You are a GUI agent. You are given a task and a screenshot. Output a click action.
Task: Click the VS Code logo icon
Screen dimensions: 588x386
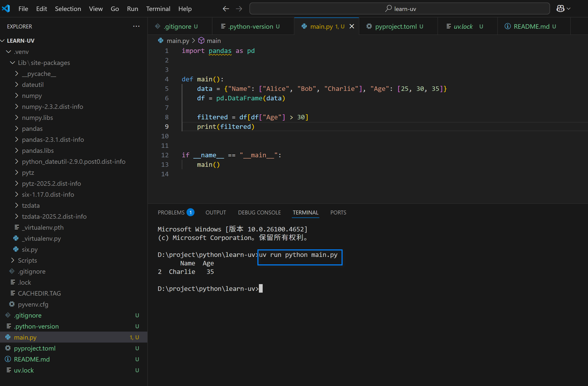click(x=6, y=9)
